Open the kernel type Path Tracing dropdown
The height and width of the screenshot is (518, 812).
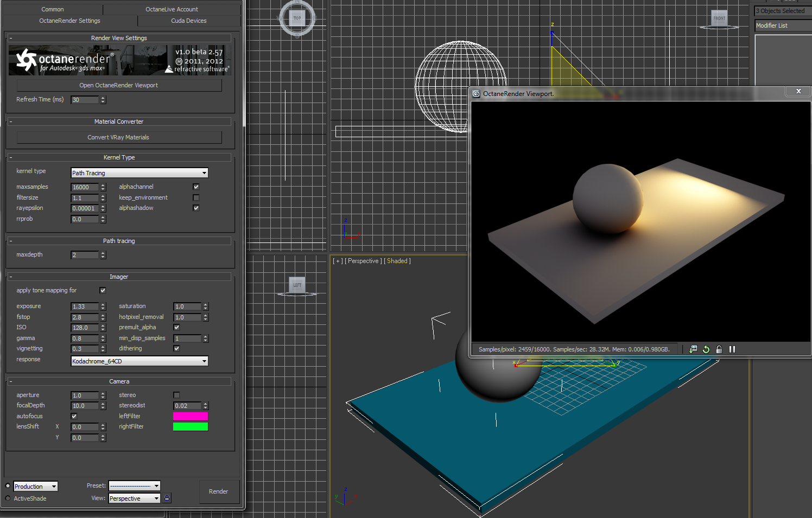point(139,173)
